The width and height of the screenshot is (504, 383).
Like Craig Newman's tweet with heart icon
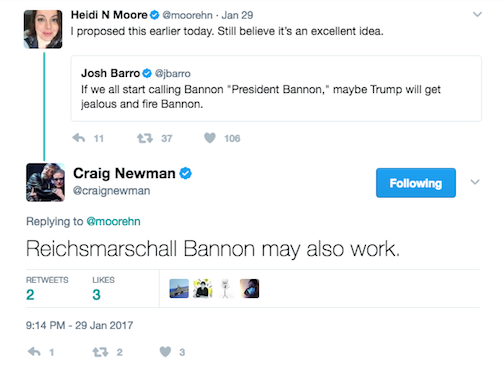[165, 352]
